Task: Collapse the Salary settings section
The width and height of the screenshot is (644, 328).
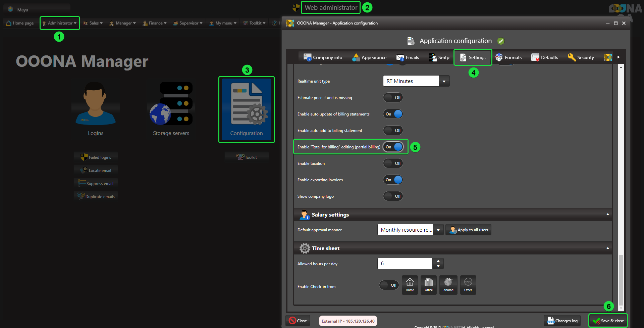Action: (607, 215)
